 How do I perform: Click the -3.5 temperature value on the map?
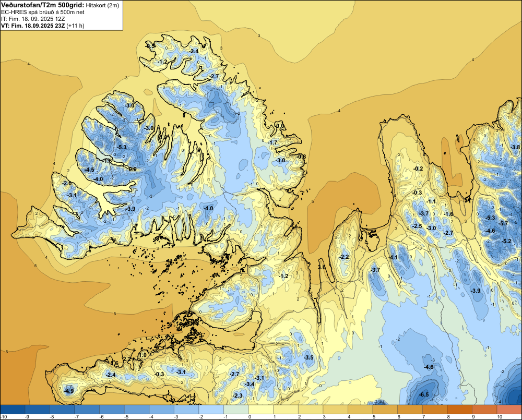click(309, 357)
